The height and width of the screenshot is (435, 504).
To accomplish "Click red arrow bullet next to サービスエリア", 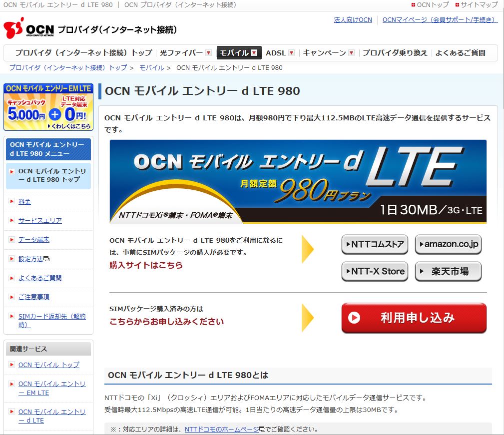I will [x=12, y=220].
